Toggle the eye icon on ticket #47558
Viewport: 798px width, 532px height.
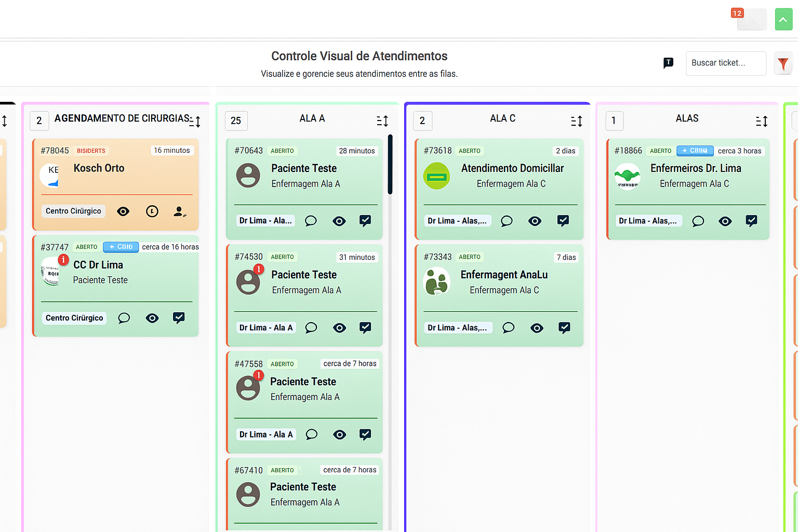coord(339,435)
